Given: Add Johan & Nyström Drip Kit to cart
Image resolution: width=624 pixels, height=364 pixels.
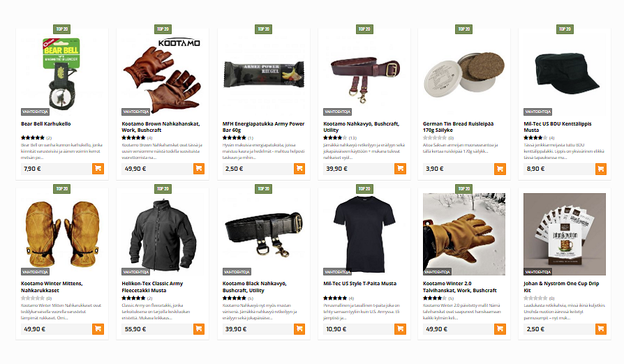Looking at the screenshot, I should click(601, 328).
